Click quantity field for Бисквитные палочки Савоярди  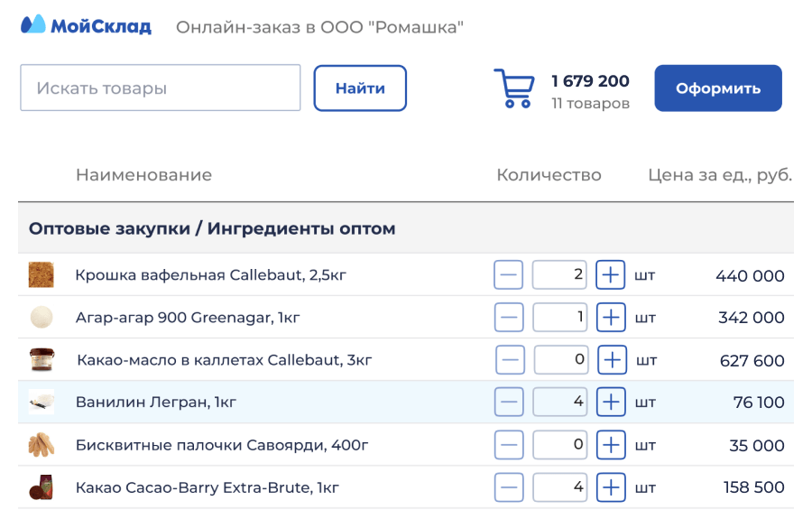559,445
